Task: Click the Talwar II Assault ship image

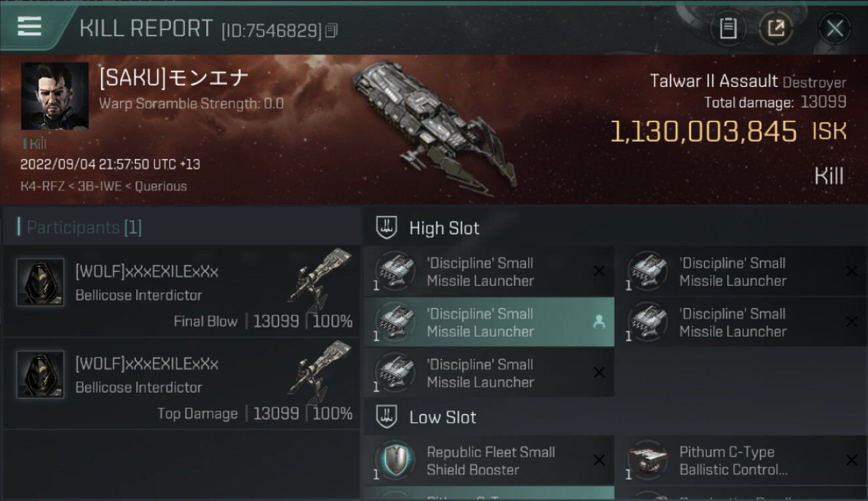Action: (x=433, y=124)
